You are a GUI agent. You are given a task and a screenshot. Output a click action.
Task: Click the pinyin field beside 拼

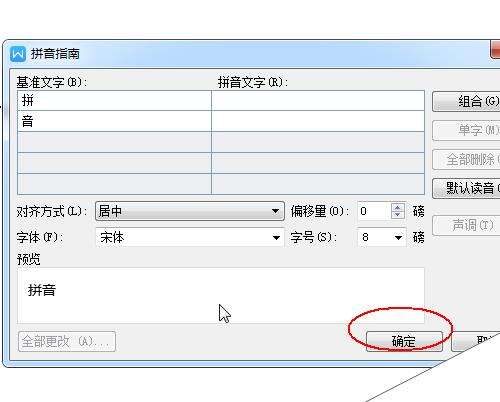pos(318,100)
